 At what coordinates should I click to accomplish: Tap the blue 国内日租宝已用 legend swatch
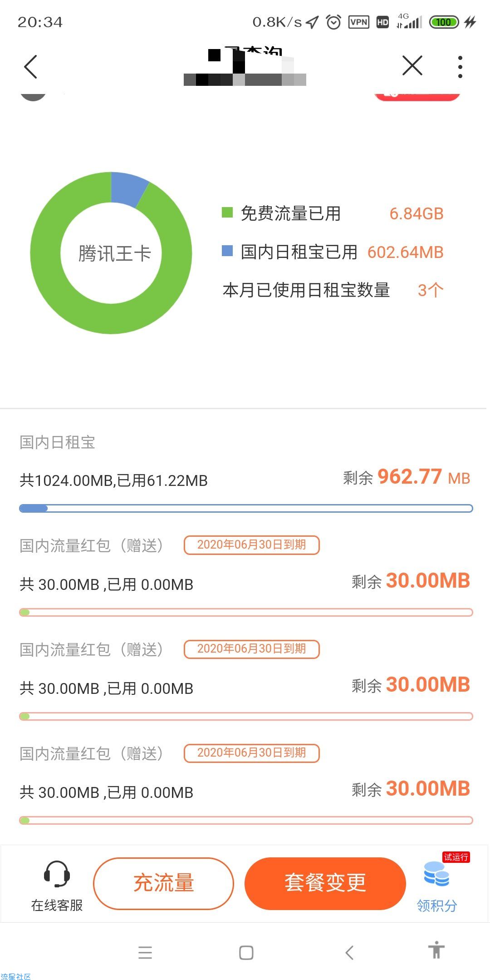coord(227,251)
